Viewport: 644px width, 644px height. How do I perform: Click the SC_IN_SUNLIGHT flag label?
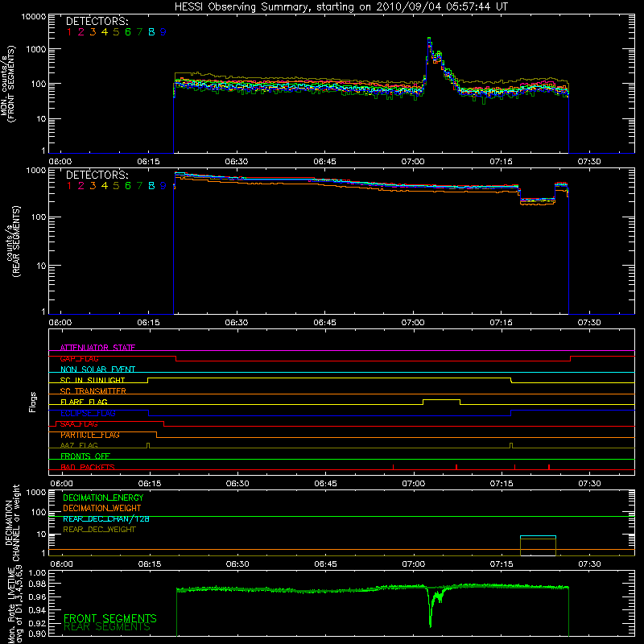93,380
